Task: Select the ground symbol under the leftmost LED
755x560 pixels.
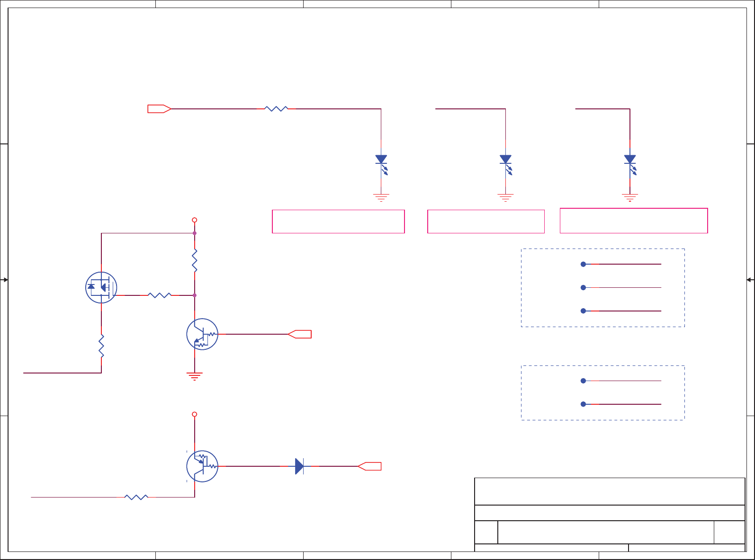Action: click(381, 197)
